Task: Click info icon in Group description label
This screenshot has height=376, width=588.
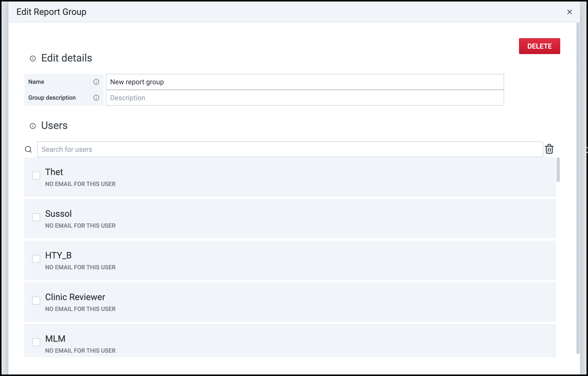Action: coord(96,98)
